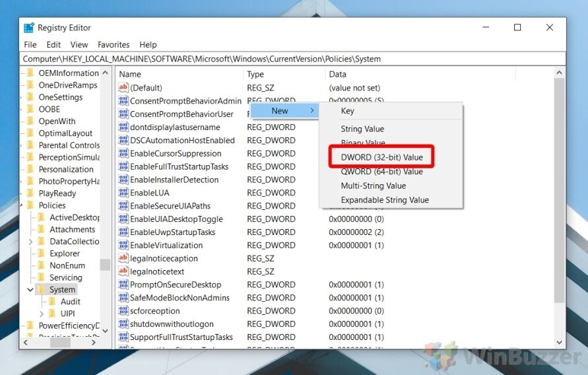Select the OEMInformation key in the tree
The height and width of the screenshot is (375, 588).
tap(69, 73)
